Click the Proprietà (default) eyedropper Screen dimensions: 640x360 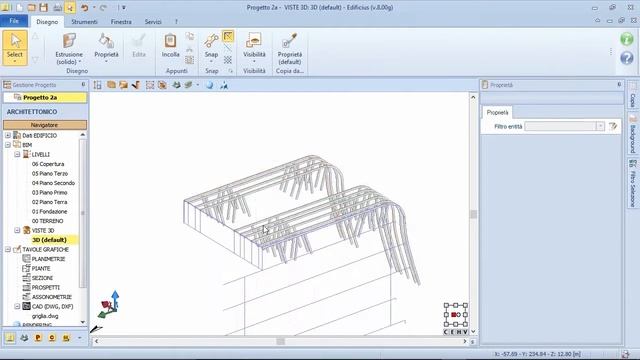[x=289, y=49]
